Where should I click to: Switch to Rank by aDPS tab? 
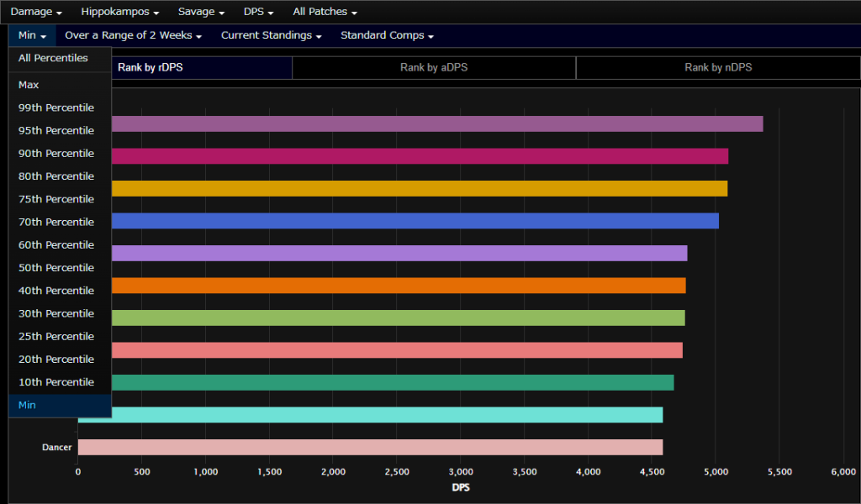pos(434,67)
